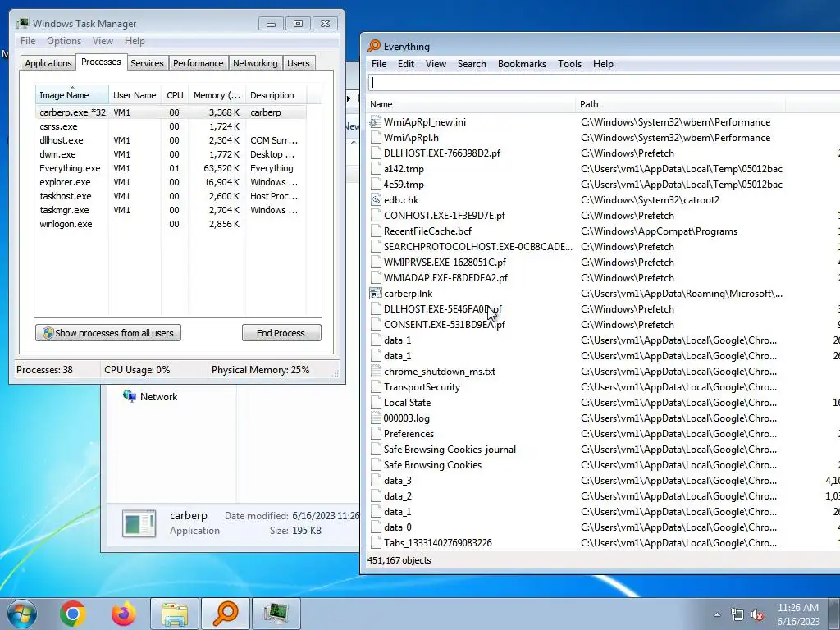The width and height of the screenshot is (840, 630).
Task: Select a142.tmp in Everything results
Action: [404, 169]
